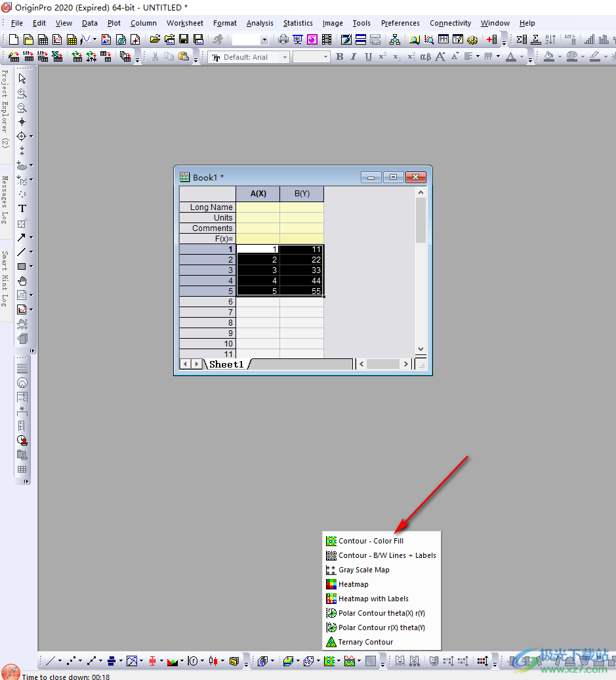Expand the font color A dropdown arrow
The height and width of the screenshot is (680, 616).
click(x=522, y=57)
